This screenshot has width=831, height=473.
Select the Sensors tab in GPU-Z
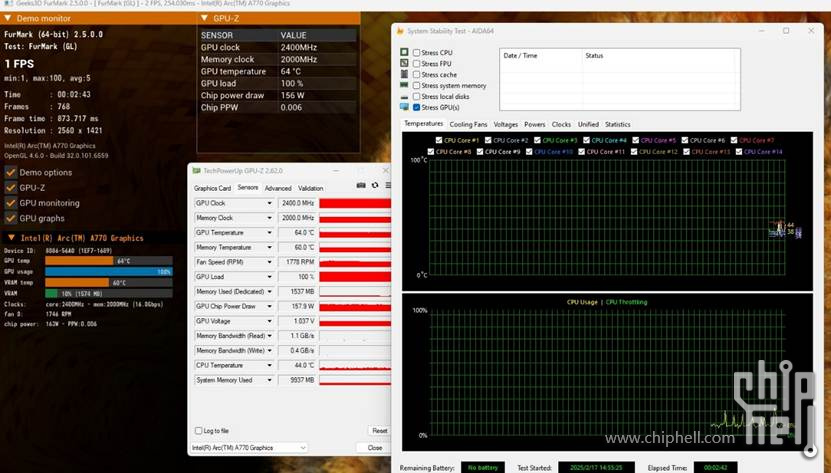tap(247, 188)
